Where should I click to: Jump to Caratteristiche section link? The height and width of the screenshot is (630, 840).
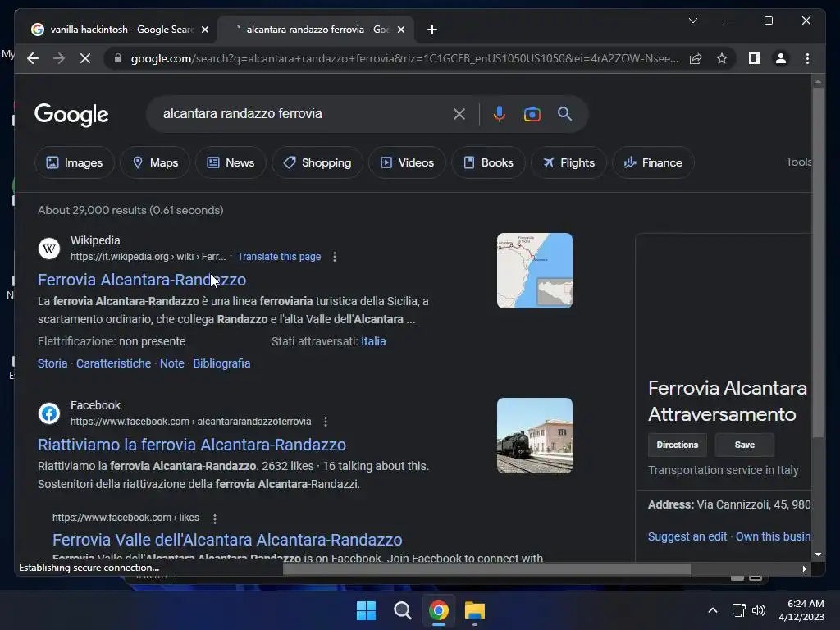pyautogui.click(x=113, y=363)
